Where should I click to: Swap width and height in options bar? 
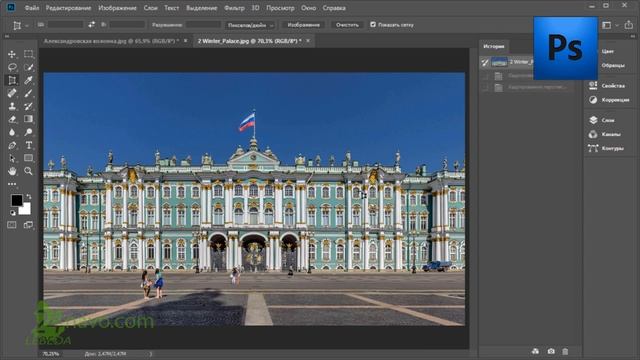pyautogui.click(x=91, y=24)
